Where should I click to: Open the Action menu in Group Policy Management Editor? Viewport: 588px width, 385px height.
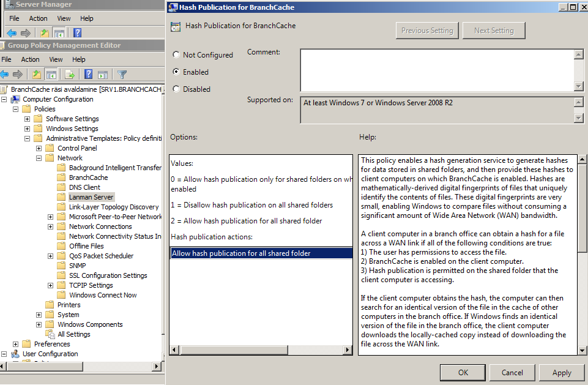(x=30, y=59)
